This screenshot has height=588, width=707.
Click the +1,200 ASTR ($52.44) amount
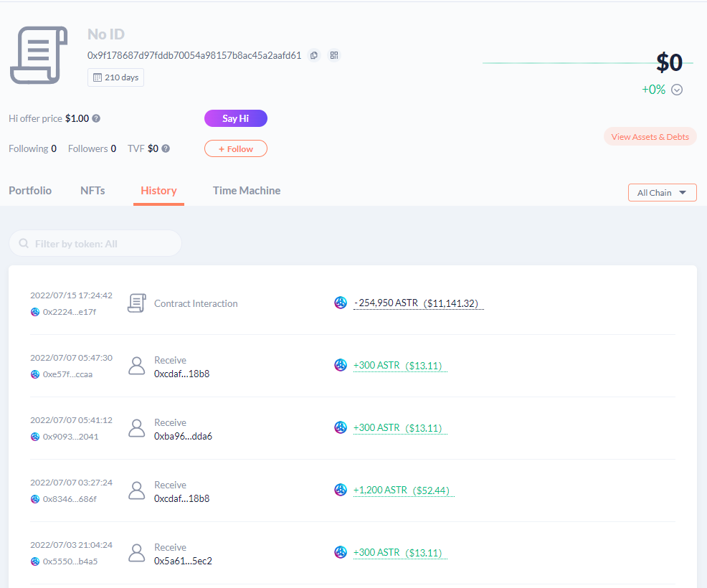[403, 490]
